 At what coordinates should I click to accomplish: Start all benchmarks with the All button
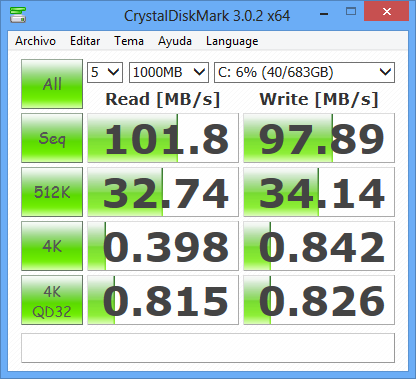coord(52,84)
